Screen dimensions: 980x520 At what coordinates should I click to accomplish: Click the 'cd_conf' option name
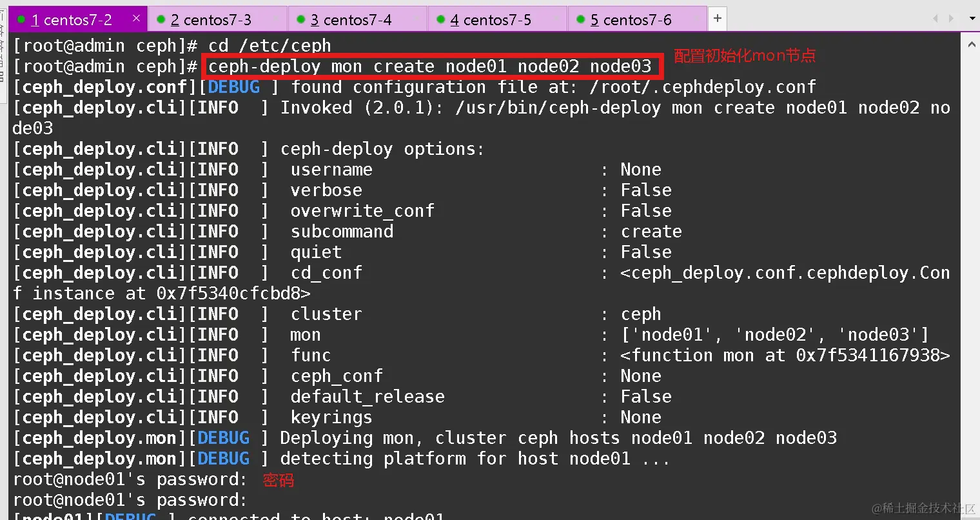[326, 273]
